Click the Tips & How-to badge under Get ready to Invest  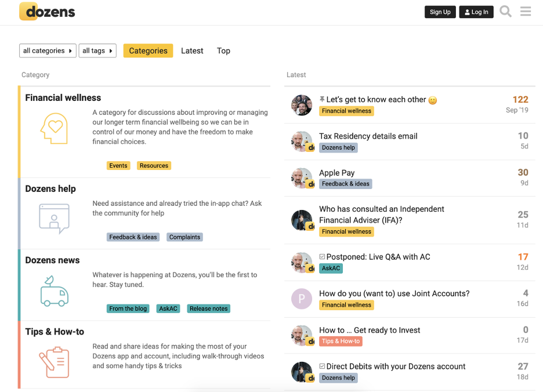pos(341,341)
